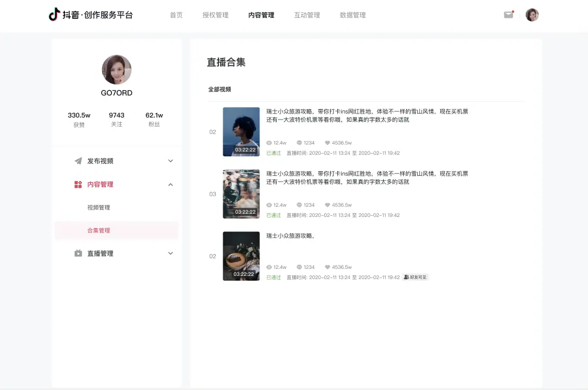Click the 抖音·创作服务平台 title text
The width and height of the screenshot is (588, 390).
[x=97, y=15]
